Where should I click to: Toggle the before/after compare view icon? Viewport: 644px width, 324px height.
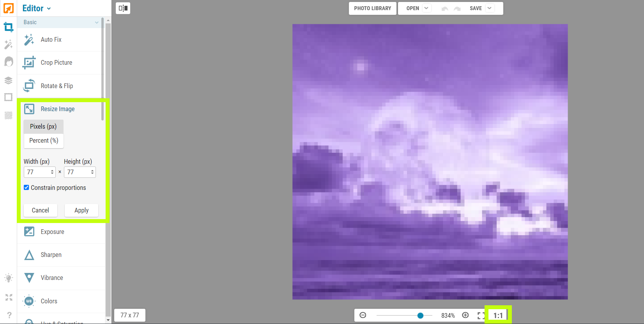(123, 8)
